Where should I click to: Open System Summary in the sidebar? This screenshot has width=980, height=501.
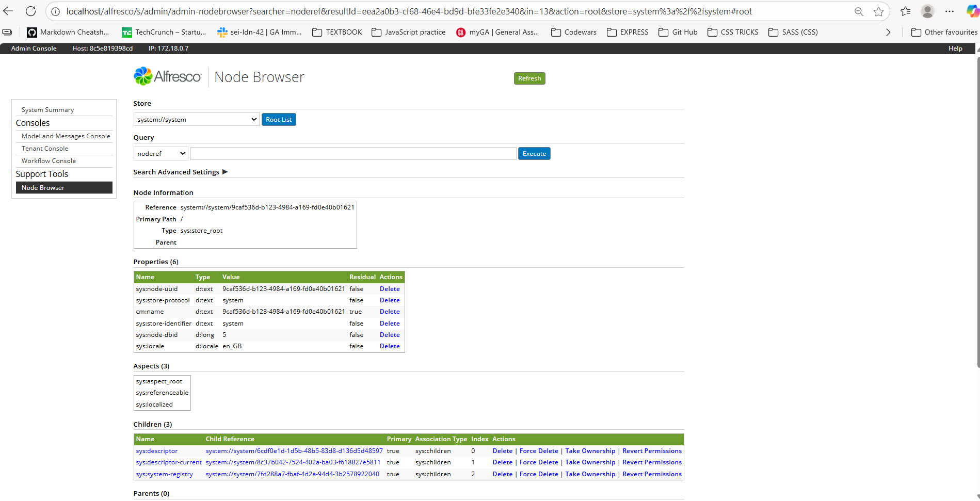(47, 110)
